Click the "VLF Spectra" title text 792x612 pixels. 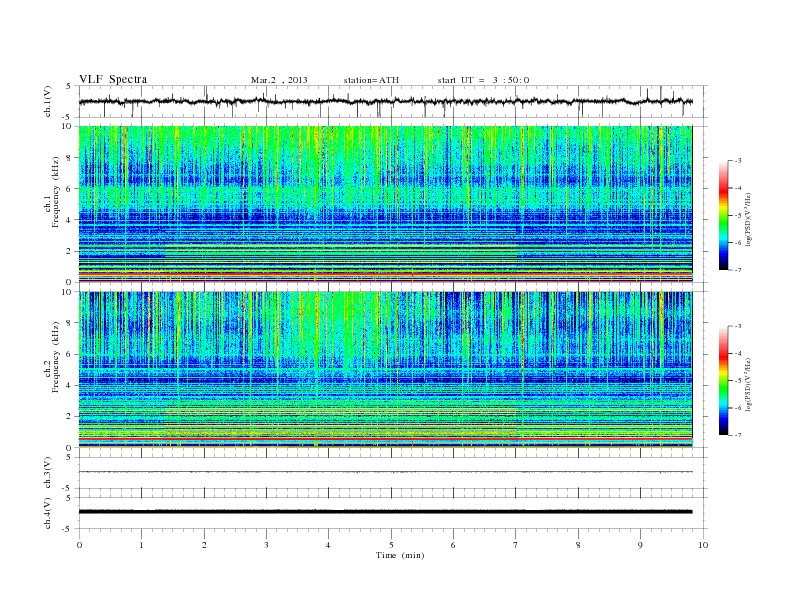coord(113,79)
